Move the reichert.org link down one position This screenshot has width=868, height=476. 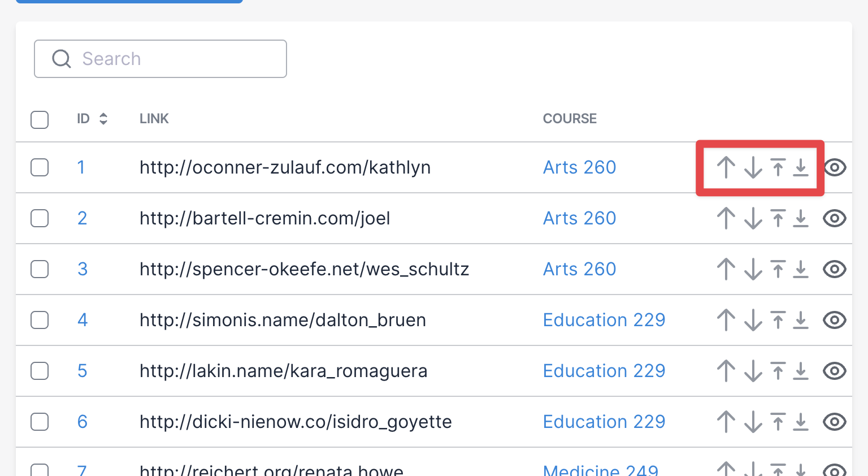pyautogui.click(x=753, y=470)
